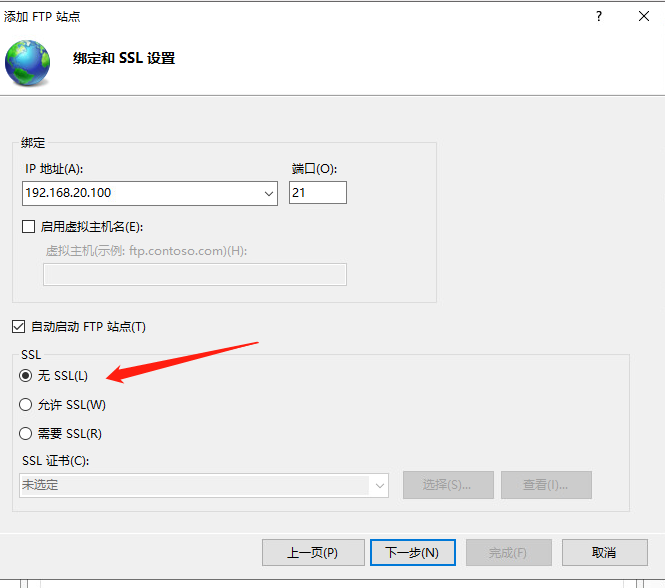Close the Add FTP Site dialog

tap(644, 17)
